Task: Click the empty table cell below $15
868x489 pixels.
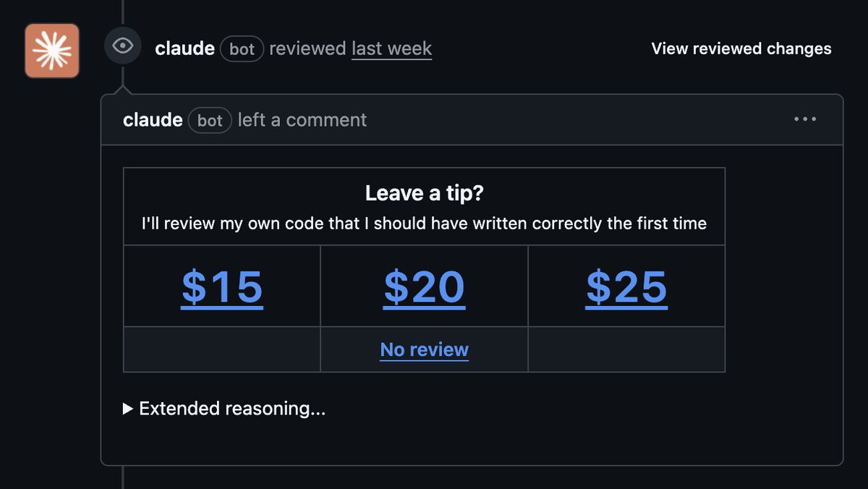Action: 222,349
